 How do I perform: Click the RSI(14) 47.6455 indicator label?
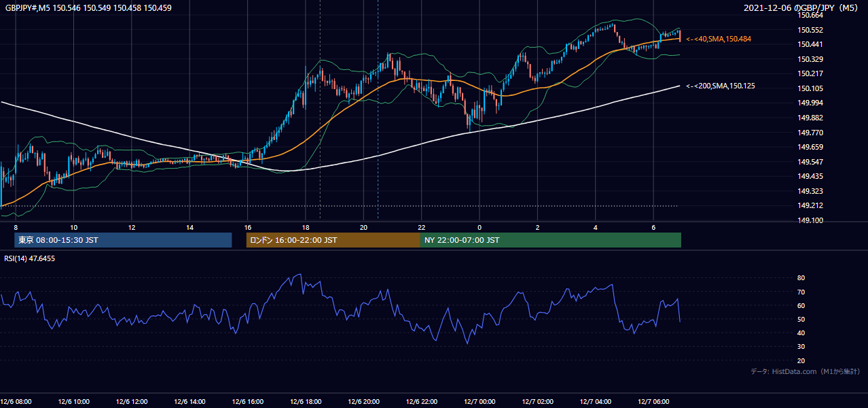pyautogui.click(x=30, y=258)
